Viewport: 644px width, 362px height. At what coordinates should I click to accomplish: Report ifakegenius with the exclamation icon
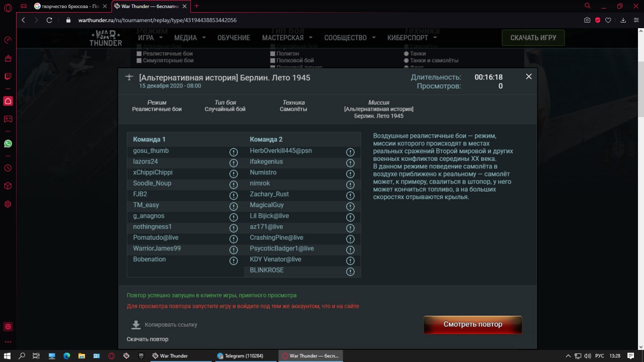(351, 163)
